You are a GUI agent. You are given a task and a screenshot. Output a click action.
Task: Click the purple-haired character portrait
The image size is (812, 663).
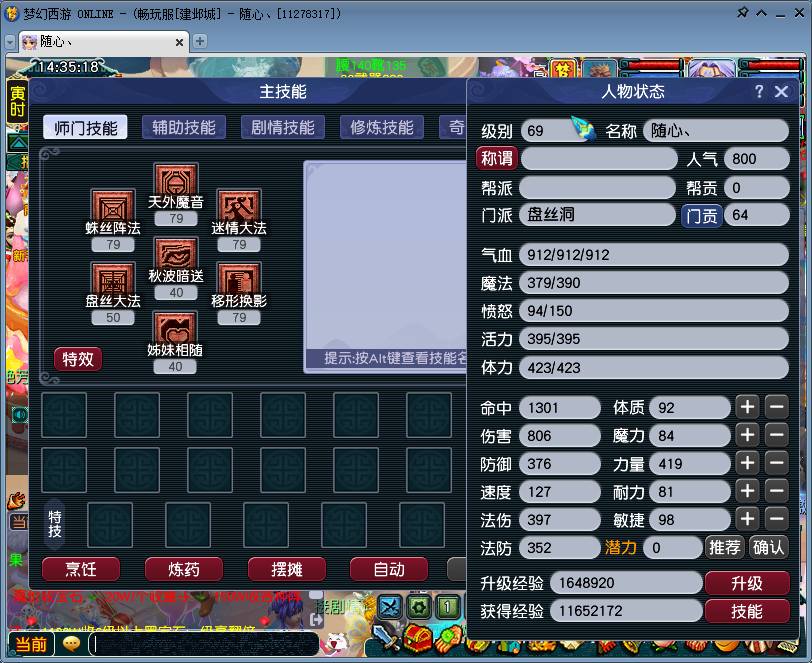point(710,69)
